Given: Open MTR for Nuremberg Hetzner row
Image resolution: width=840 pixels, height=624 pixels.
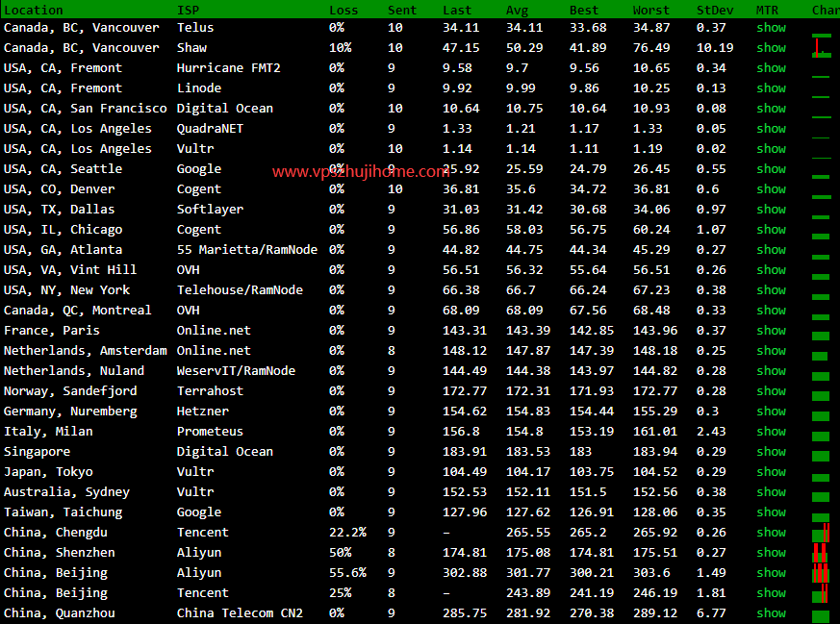Looking at the screenshot, I should 771,412.
